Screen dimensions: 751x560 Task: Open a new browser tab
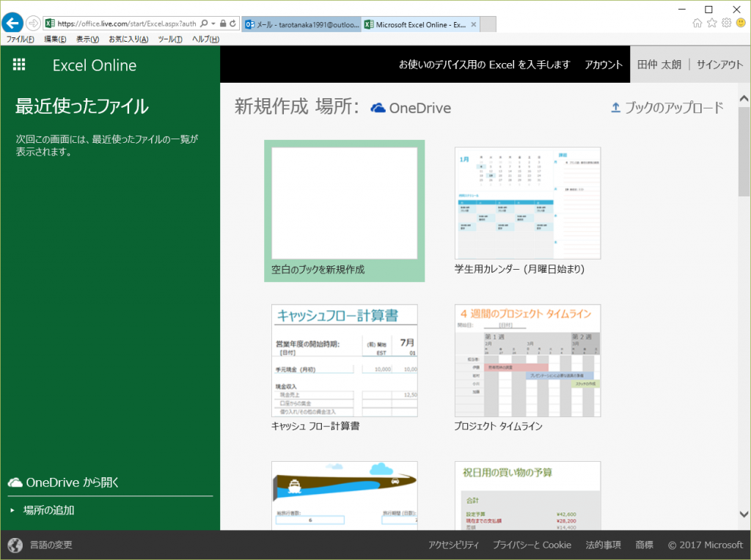coord(488,24)
